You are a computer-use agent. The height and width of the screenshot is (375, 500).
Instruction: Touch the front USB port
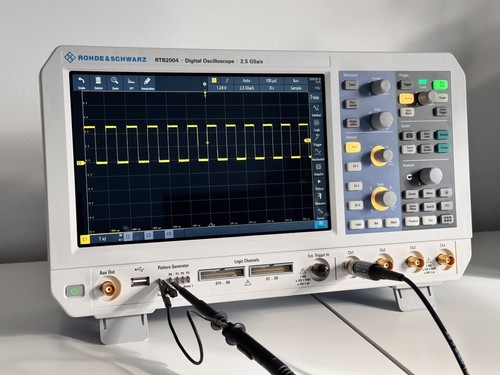[x=140, y=282]
